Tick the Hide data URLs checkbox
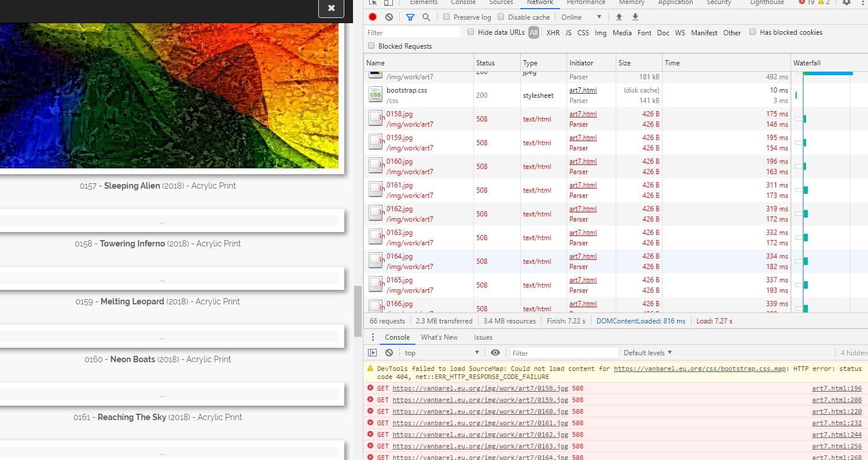The image size is (868, 460). click(x=471, y=32)
